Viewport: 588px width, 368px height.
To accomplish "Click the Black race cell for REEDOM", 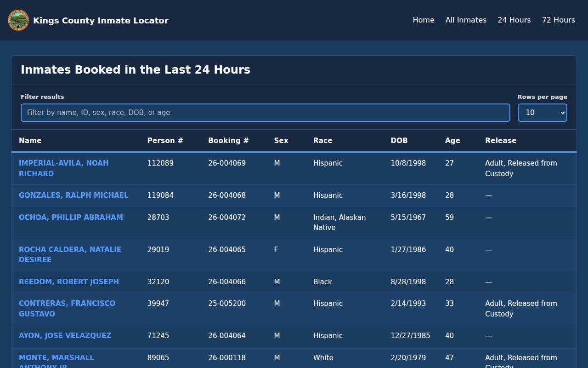I will [x=322, y=282].
